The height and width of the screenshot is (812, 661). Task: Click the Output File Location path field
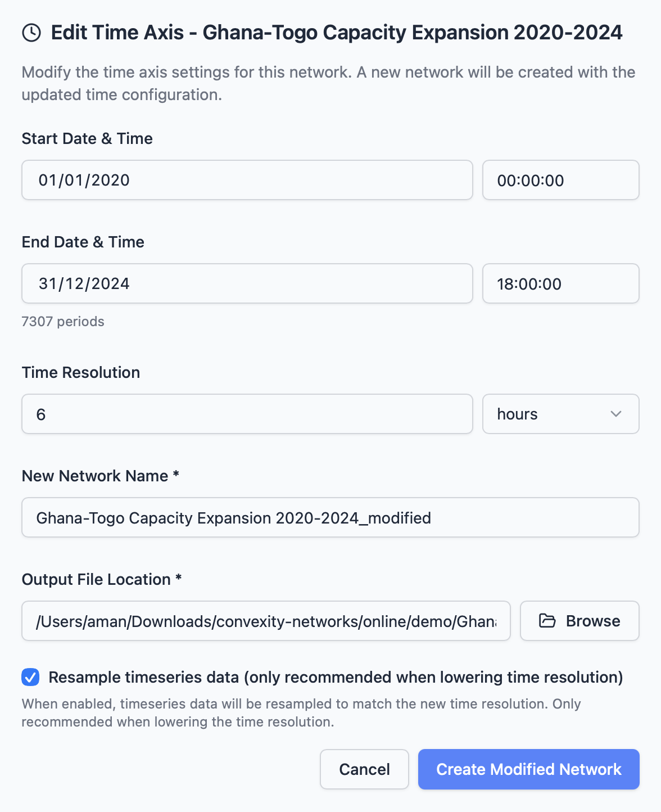pyautogui.click(x=265, y=621)
